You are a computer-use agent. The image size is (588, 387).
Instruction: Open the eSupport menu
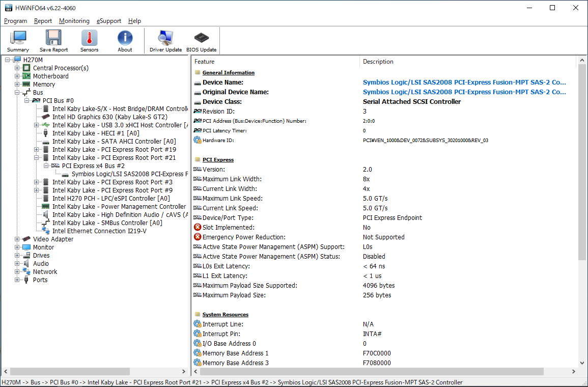pyautogui.click(x=109, y=21)
